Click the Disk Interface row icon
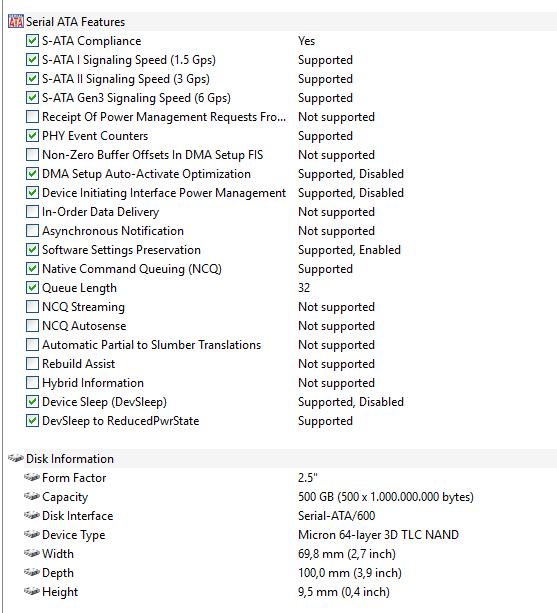Viewport: 557px width, 613px height. [32, 515]
